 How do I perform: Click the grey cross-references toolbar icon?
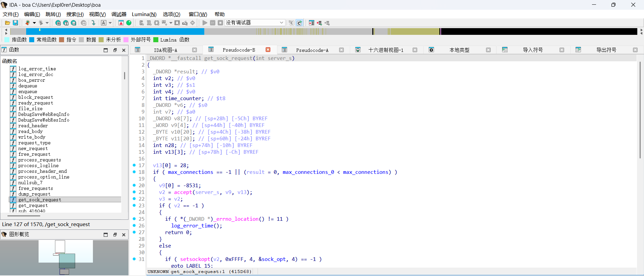141,23
